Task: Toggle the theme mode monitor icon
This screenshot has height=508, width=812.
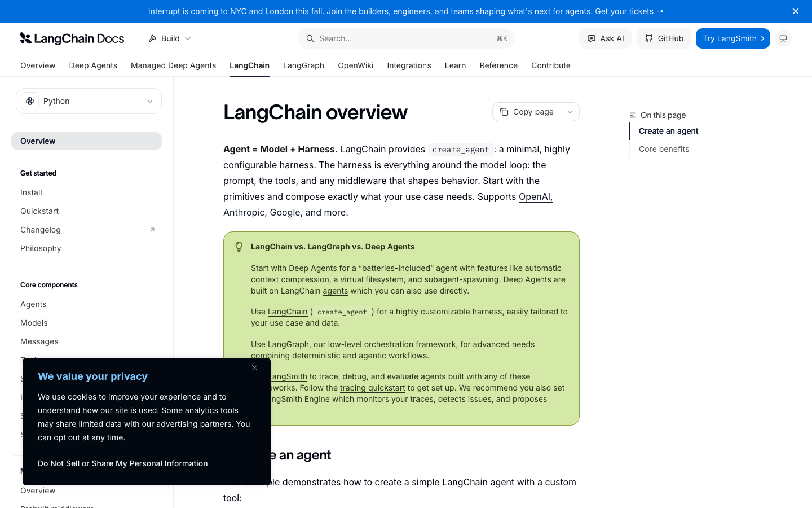Action: (783, 38)
